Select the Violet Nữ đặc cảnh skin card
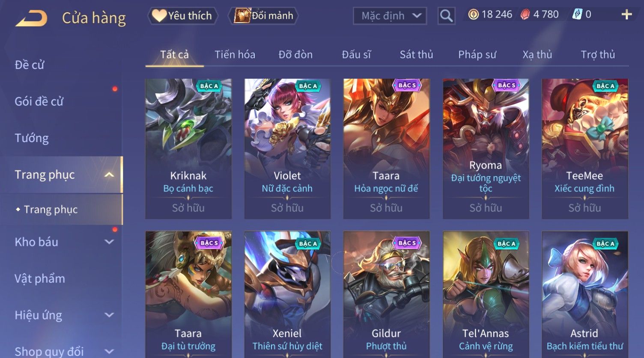Screen dimensions: 644x358 pyautogui.click(x=287, y=148)
